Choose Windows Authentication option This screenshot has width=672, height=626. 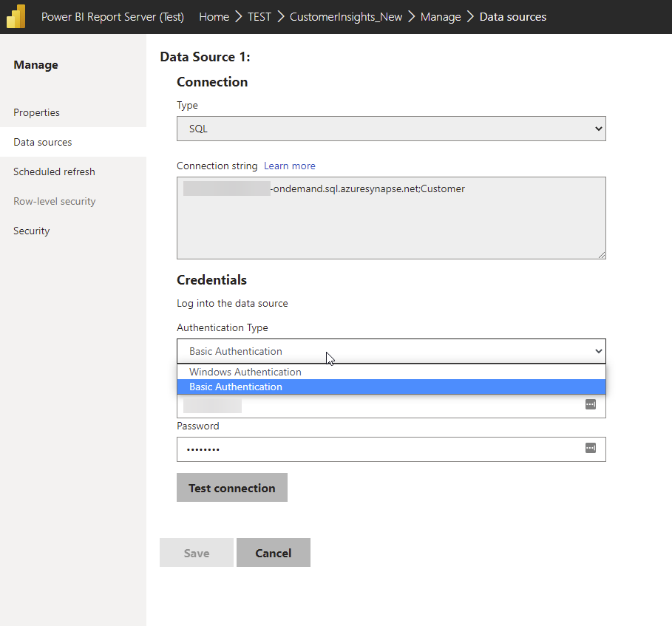[391, 372]
